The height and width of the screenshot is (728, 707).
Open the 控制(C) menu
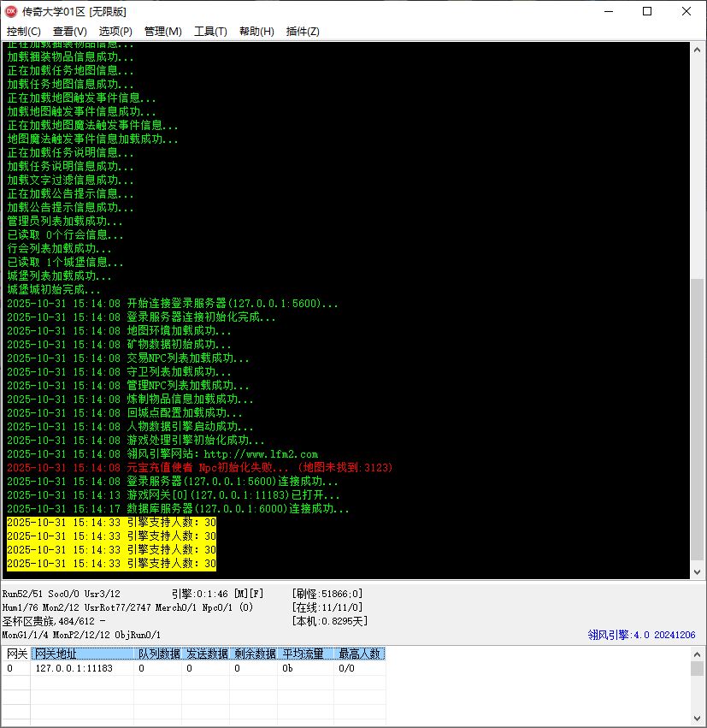pos(23,32)
